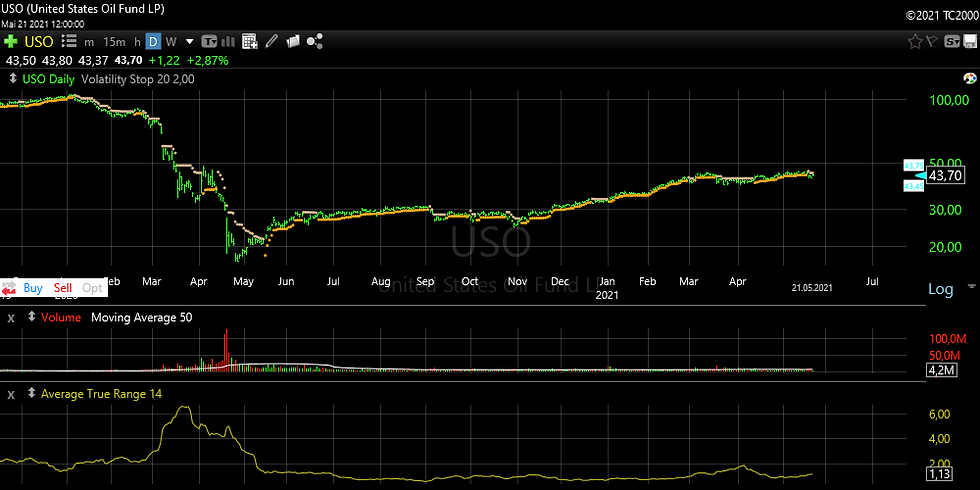Select the yellow USO ticker symbol
This screenshot has height=490, width=980.
39,42
